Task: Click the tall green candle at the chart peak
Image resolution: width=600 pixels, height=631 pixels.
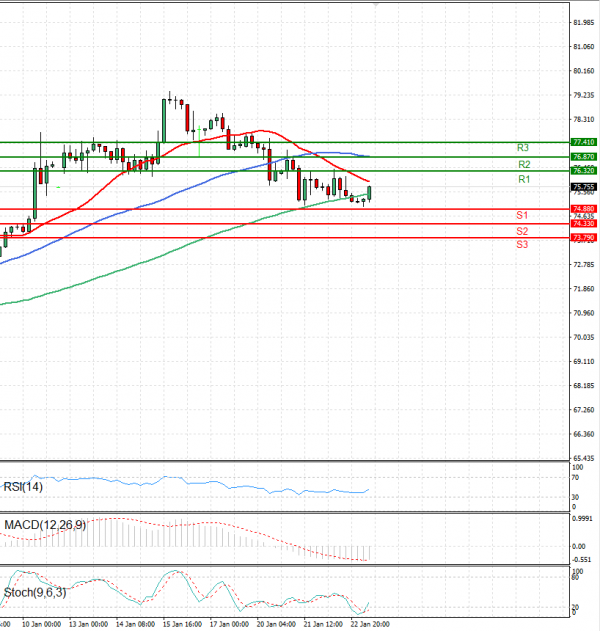Action: tap(164, 120)
